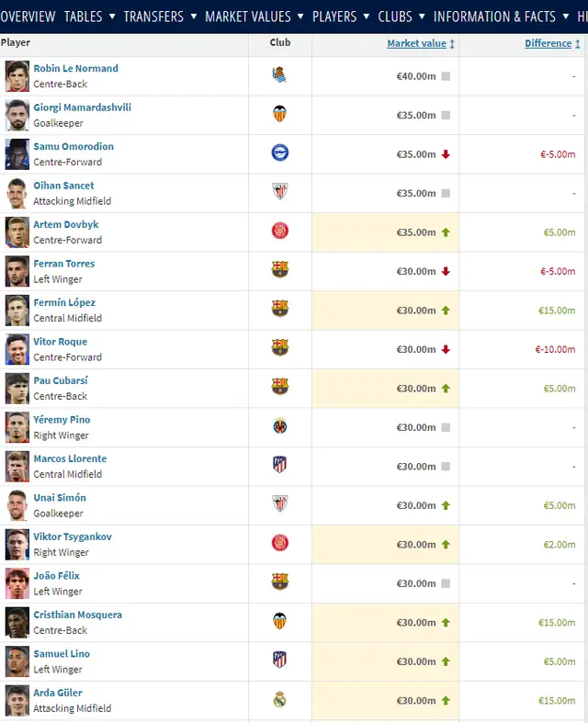This screenshot has width=588, height=723.
Task: Open Villarreal crest in Yéremy Pino row
Action: point(279,426)
